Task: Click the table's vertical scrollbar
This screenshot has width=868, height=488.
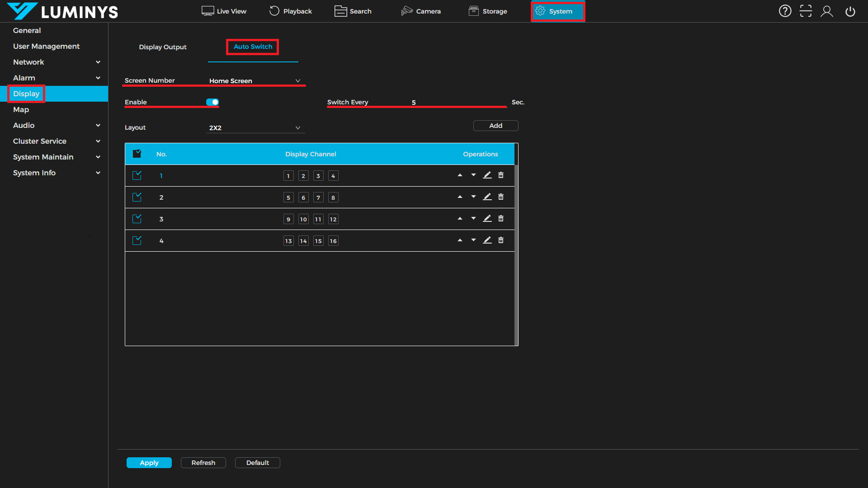Action: click(516, 253)
